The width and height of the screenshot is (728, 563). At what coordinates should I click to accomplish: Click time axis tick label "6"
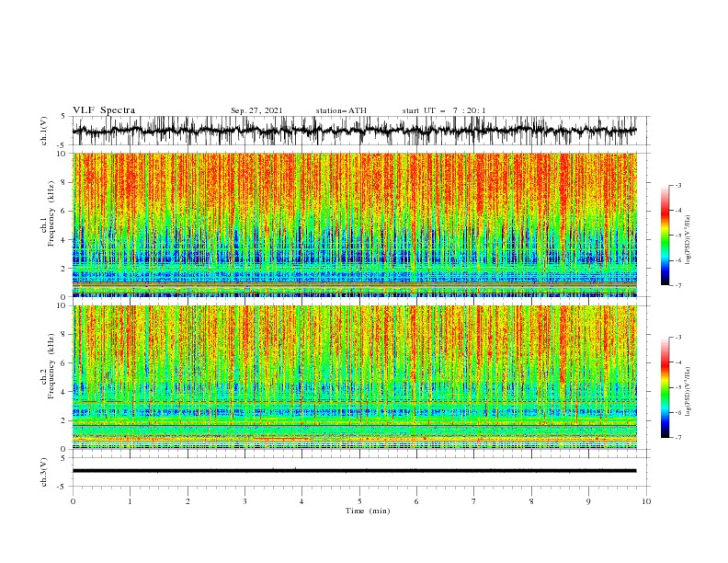(x=416, y=501)
